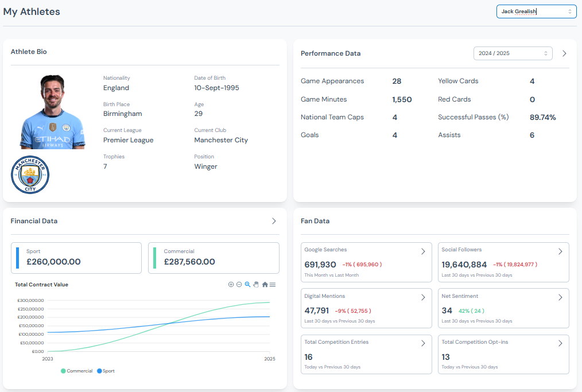Expand Total Competition Opt-ins card arrow

coord(560,343)
